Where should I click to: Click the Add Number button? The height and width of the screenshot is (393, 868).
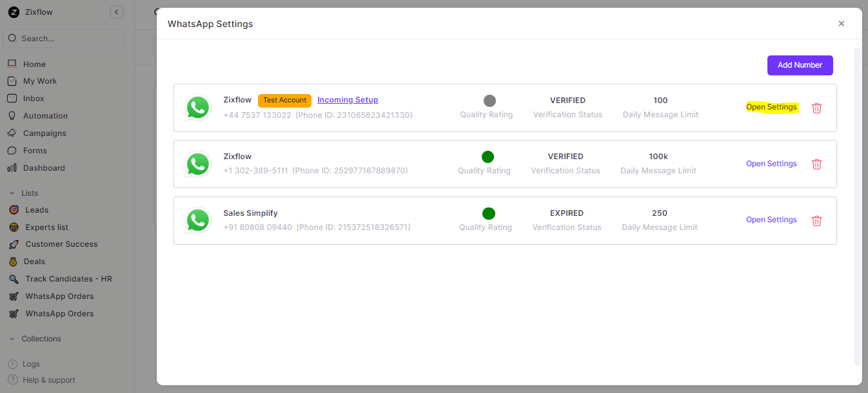pos(800,65)
